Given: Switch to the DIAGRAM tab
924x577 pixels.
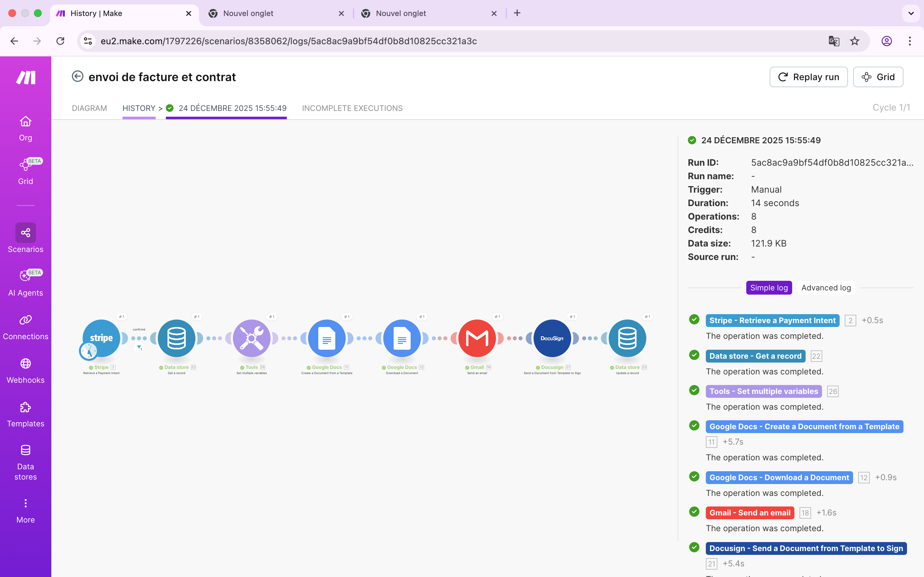Looking at the screenshot, I should pos(89,108).
